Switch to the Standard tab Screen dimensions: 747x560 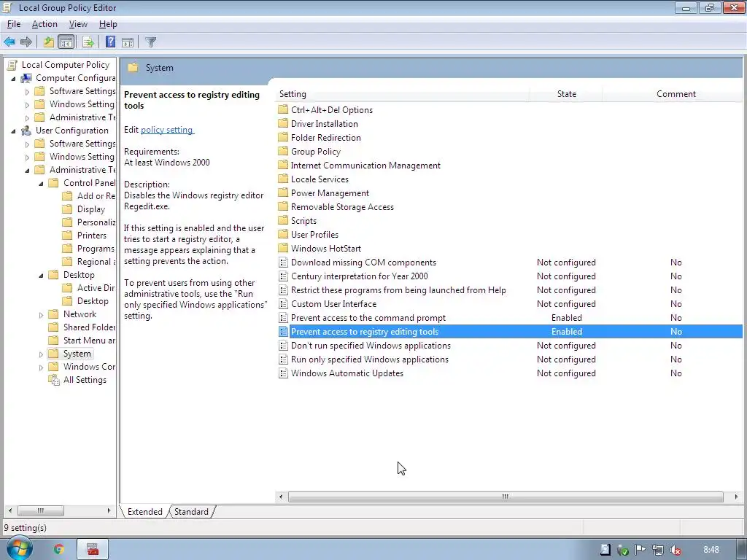point(191,511)
